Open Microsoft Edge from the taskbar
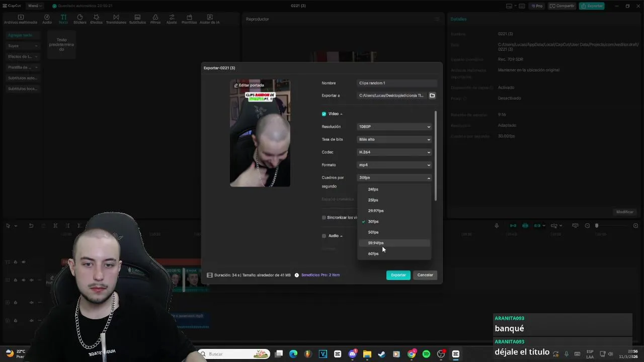644x362 pixels. [x=293, y=354]
